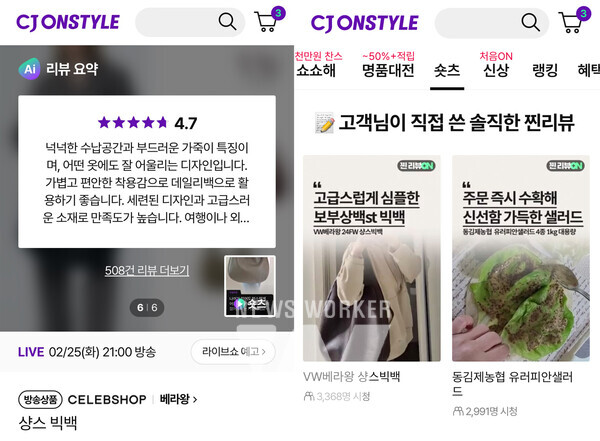Click the 방송상품 label button

tap(40, 400)
